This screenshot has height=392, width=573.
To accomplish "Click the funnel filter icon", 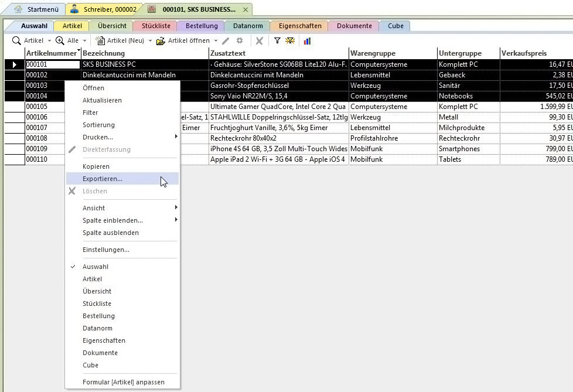I will [x=277, y=40].
